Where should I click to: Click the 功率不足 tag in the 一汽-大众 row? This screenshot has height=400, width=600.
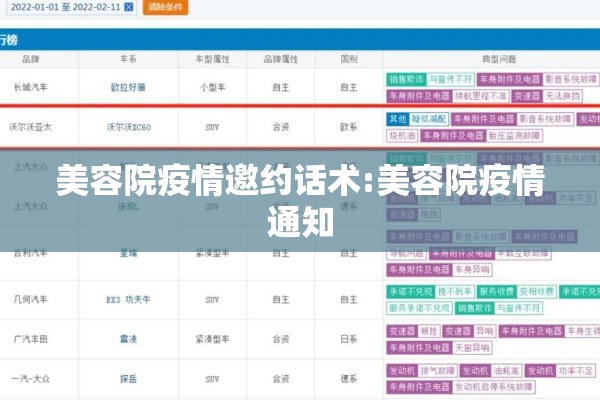(x=576, y=371)
